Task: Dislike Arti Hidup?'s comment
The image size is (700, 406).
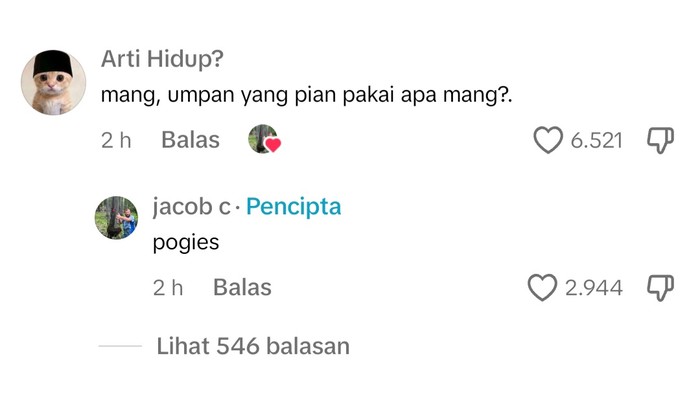Action: [x=661, y=140]
